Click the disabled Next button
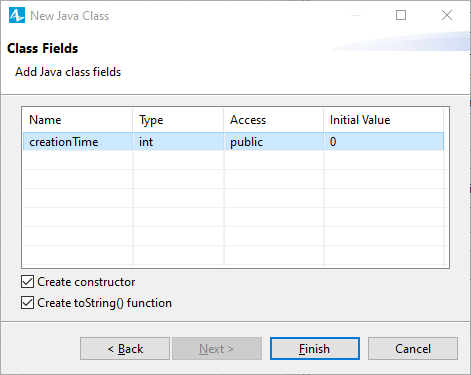 tap(217, 349)
